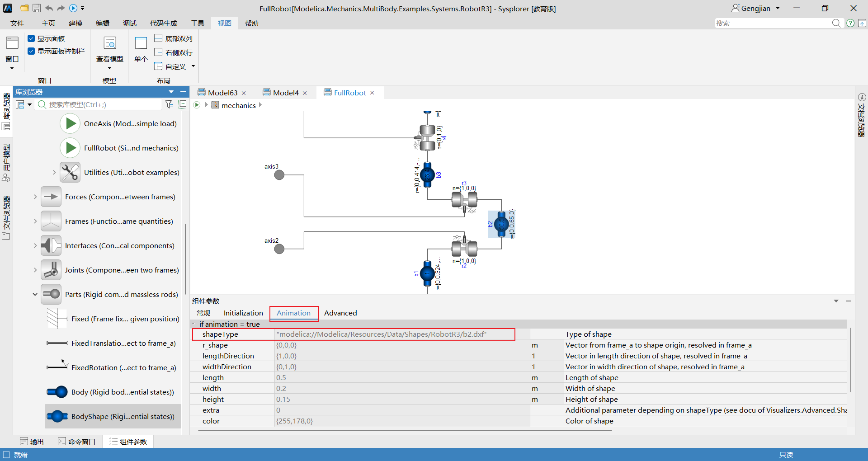This screenshot has height=461, width=868.
Task: Minimize the 库浏览器 library browser panel
Action: tap(183, 92)
